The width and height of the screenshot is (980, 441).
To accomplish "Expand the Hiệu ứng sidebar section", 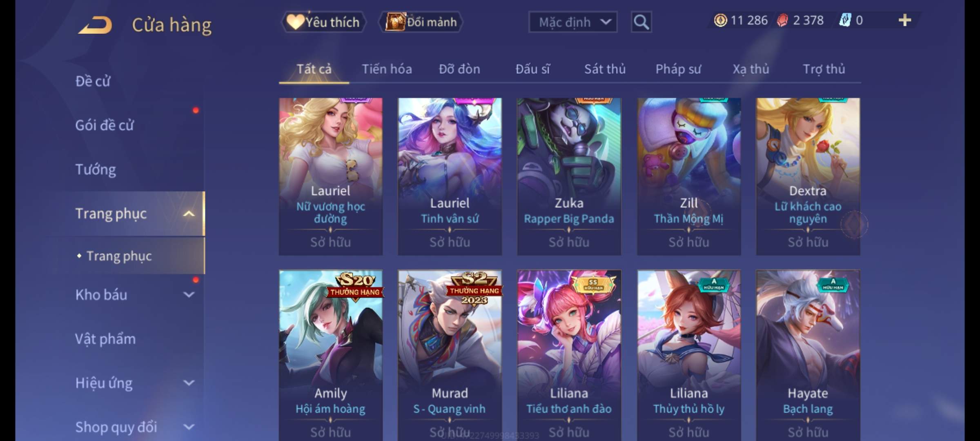I will coord(189,383).
